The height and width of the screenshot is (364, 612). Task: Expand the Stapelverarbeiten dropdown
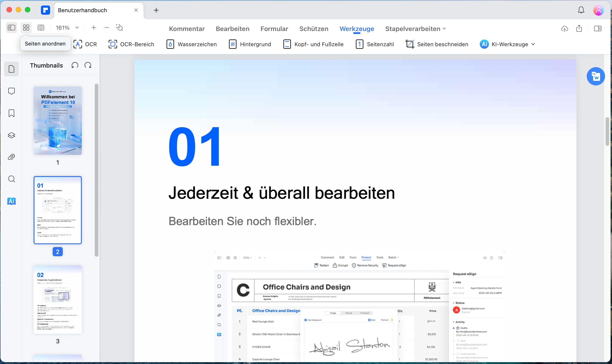[415, 29]
